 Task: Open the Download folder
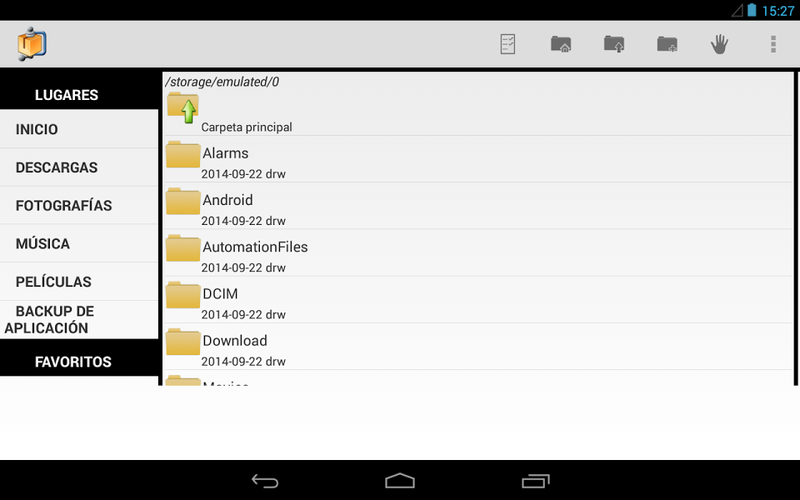point(478,347)
